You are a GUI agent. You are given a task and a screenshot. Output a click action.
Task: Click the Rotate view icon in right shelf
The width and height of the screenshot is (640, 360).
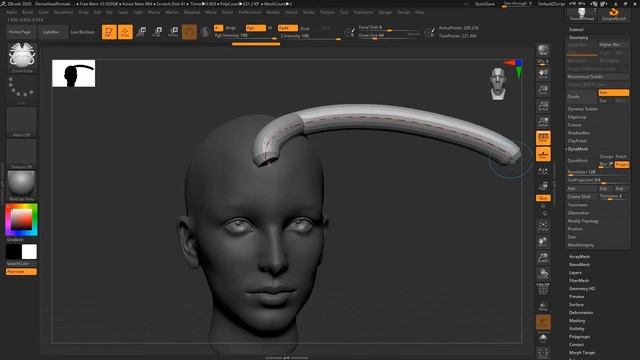pyautogui.click(x=543, y=274)
